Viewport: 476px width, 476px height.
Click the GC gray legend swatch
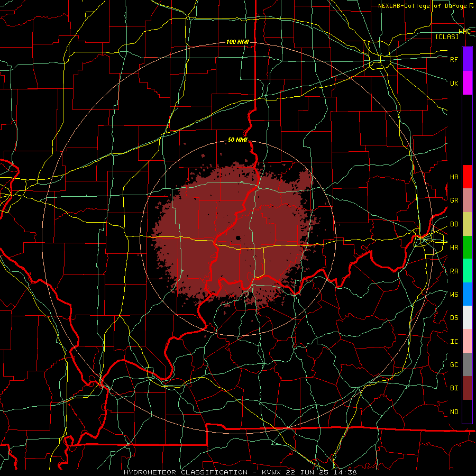point(467,364)
